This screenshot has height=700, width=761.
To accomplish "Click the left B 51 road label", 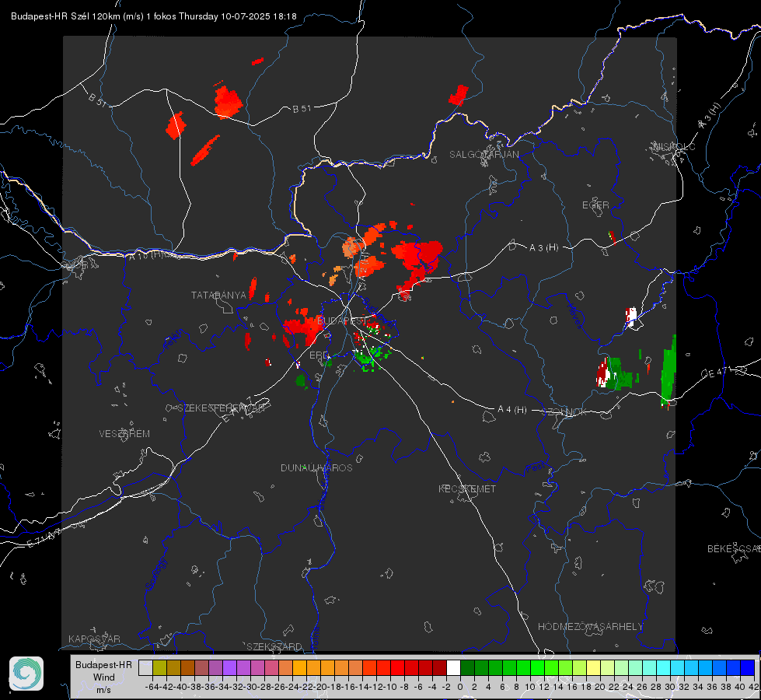I will [x=97, y=99].
